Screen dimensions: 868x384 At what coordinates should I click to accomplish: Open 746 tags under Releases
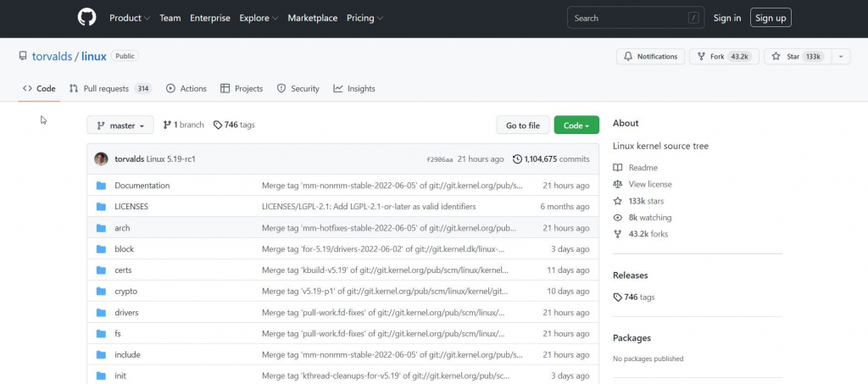point(634,298)
